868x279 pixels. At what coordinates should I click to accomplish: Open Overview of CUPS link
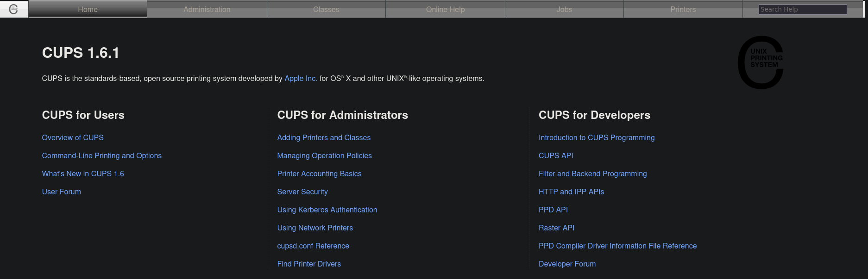point(73,137)
